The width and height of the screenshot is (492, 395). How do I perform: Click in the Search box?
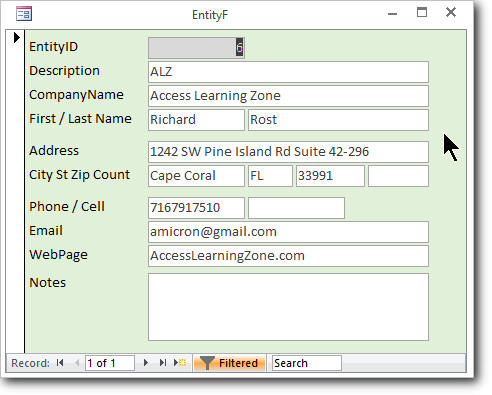click(307, 363)
